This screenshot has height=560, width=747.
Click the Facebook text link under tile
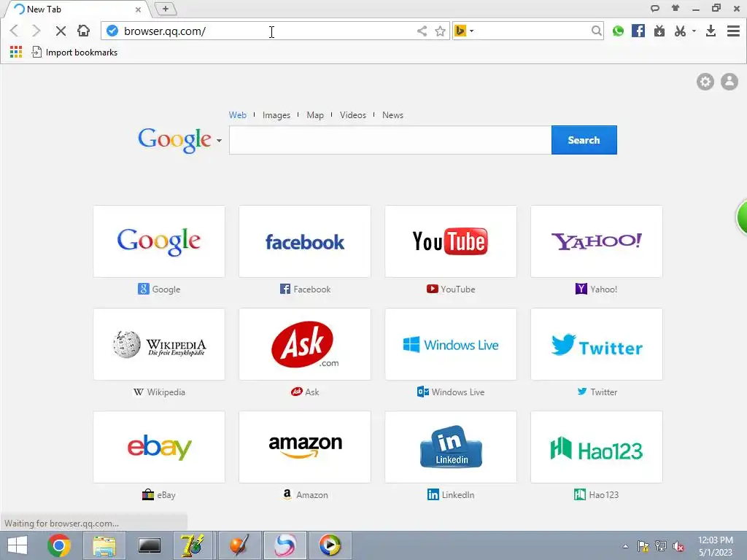coord(312,289)
